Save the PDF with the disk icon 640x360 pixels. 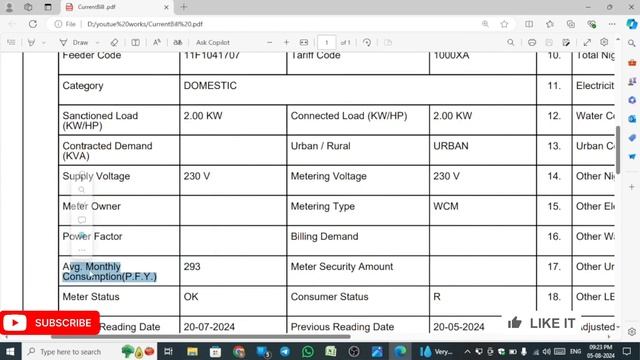[549, 42]
